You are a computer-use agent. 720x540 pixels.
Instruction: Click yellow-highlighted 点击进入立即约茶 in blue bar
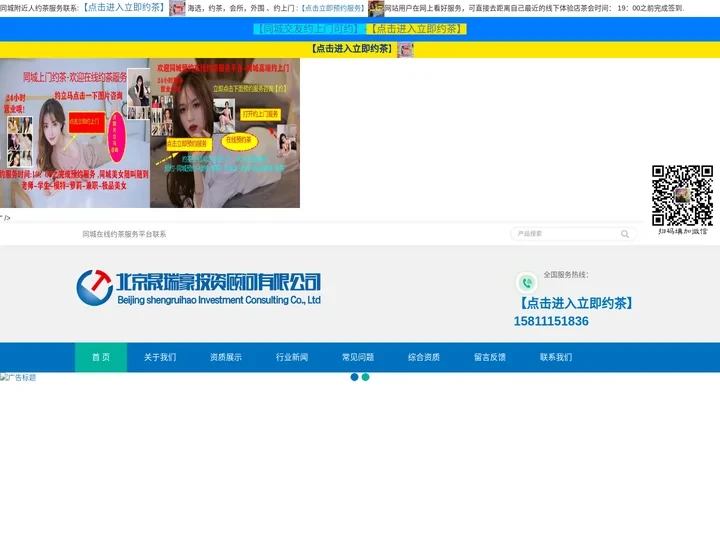(x=416, y=29)
